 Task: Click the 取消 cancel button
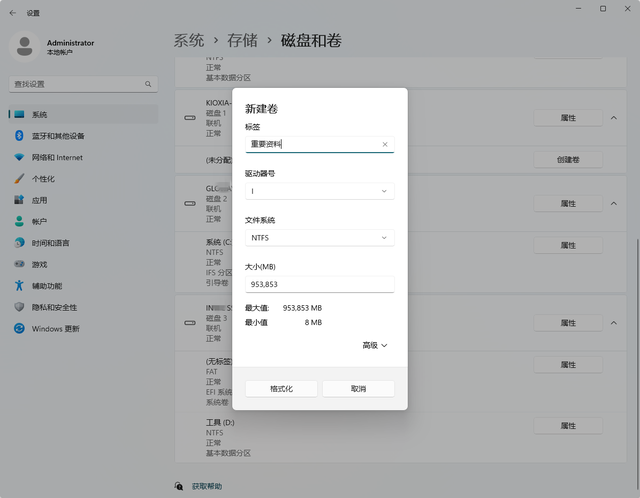point(358,389)
